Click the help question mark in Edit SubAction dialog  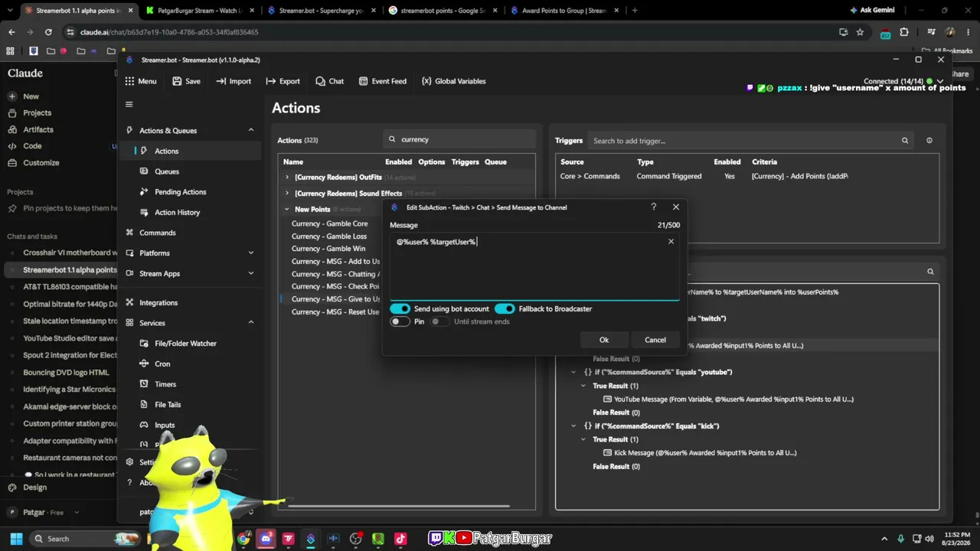pos(653,207)
